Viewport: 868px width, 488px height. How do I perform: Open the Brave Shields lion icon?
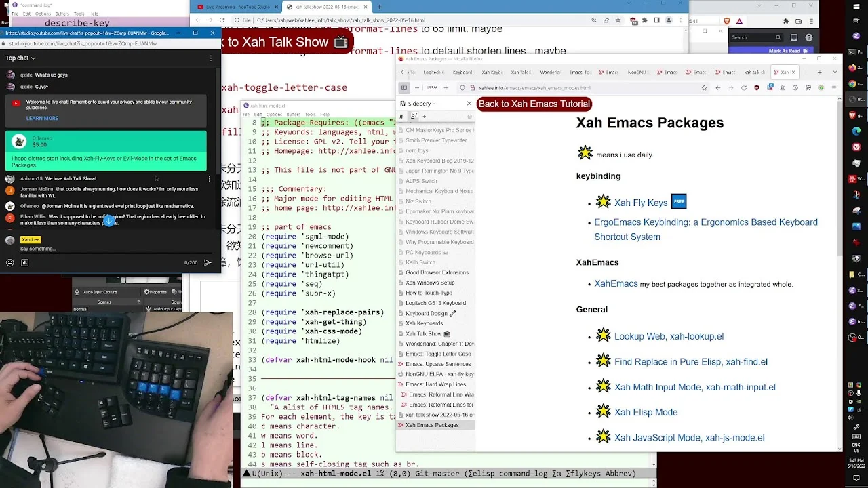pyautogui.click(x=727, y=21)
